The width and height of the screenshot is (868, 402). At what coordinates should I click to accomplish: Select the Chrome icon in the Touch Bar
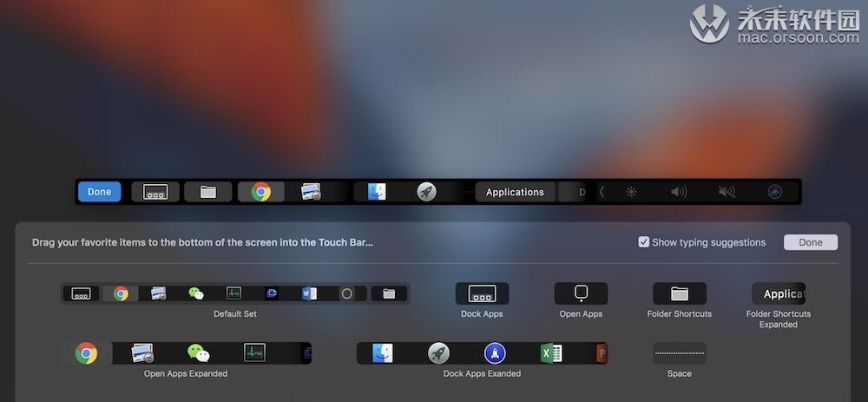260,192
